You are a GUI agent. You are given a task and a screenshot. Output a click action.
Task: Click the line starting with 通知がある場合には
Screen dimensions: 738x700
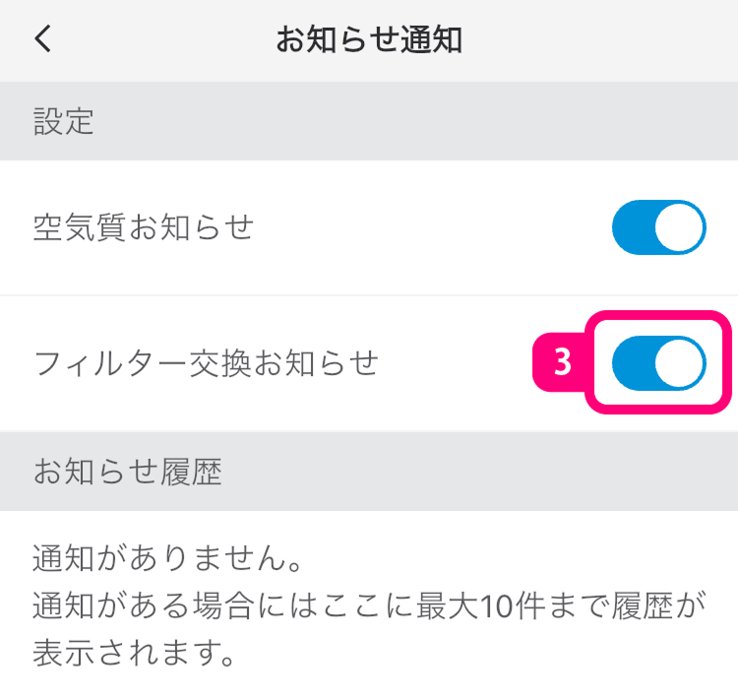point(369,605)
